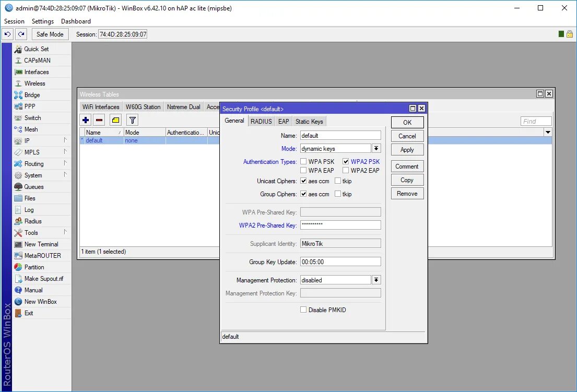The width and height of the screenshot is (577, 392).
Task: Open Session menu
Action: coord(14,21)
